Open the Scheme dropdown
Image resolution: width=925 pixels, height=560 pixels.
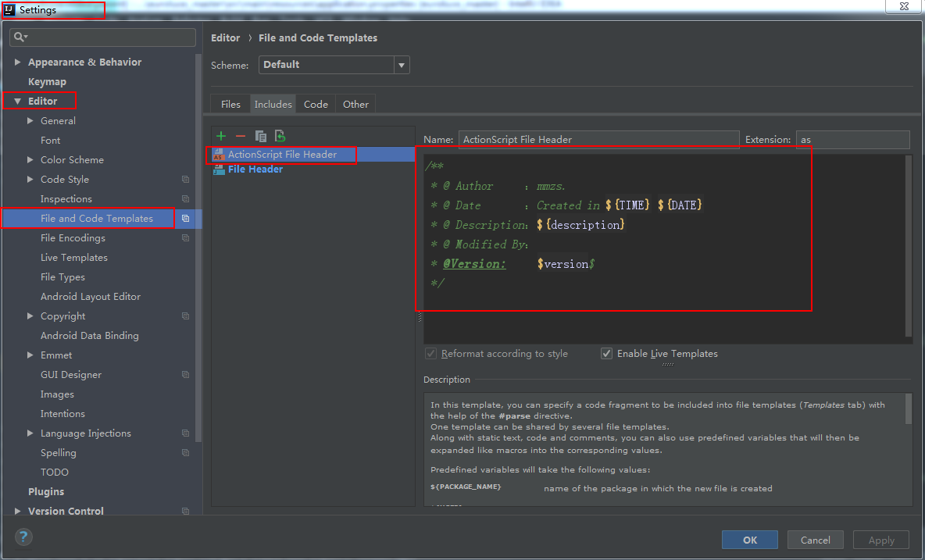(x=401, y=66)
